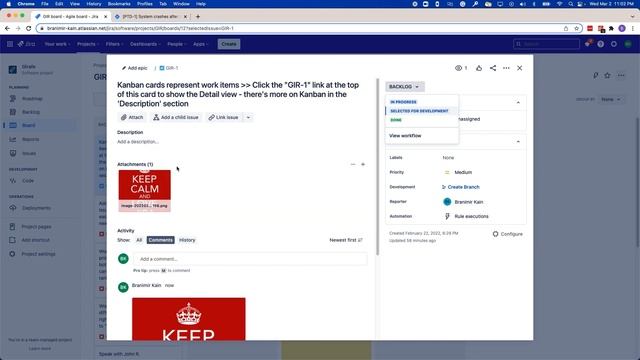Click Add a child issue button
The height and width of the screenshot is (360, 640).
pyautogui.click(x=176, y=118)
